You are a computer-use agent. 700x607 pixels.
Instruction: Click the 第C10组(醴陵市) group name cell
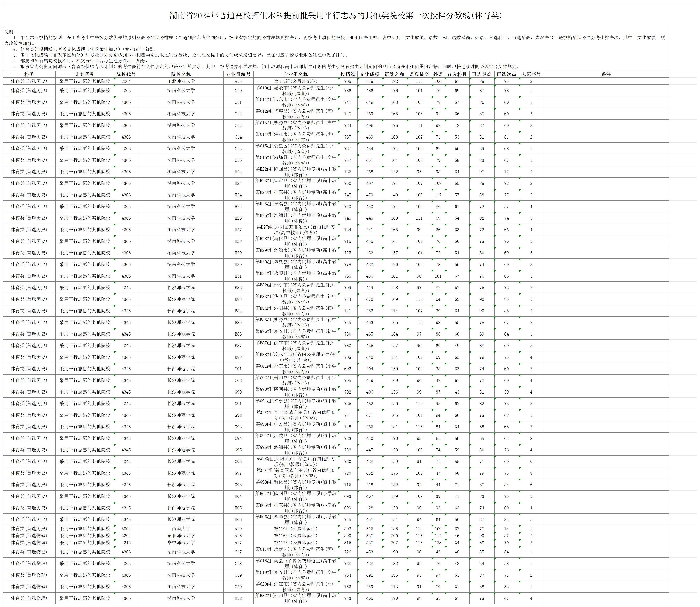pos(296,90)
